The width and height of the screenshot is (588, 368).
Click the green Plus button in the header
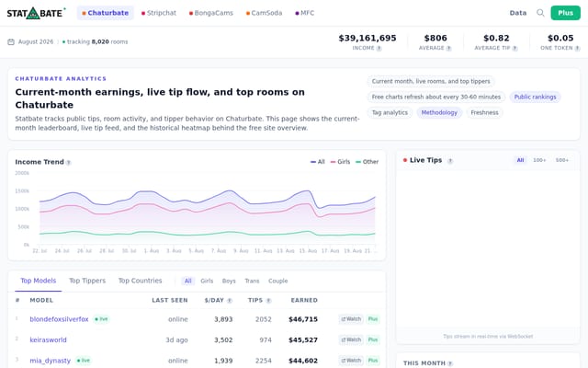[566, 13]
